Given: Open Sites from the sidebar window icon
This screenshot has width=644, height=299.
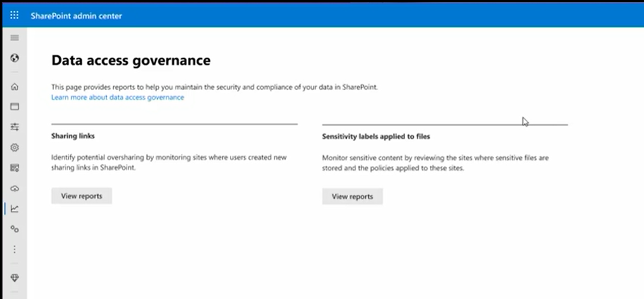Looking at the screenshot, I should pyautogui.click(x=14, y=106).
